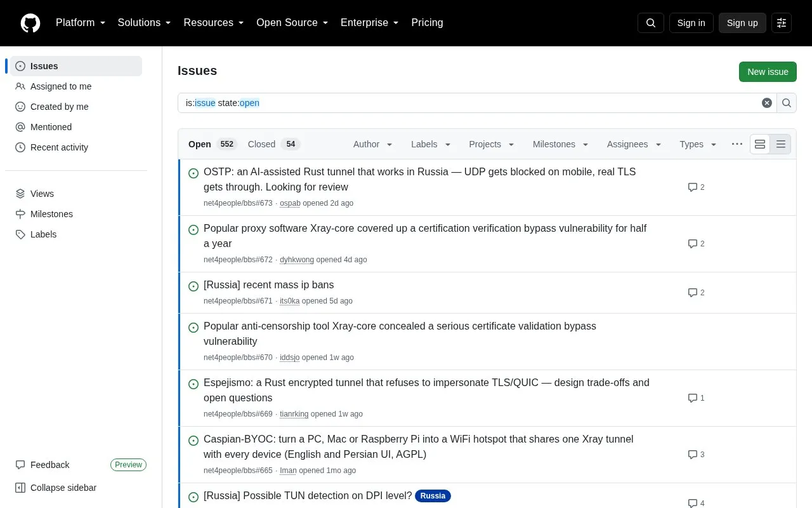Click the Sign in button
This screenshot has height=508, width=812.
click(691, 23)
